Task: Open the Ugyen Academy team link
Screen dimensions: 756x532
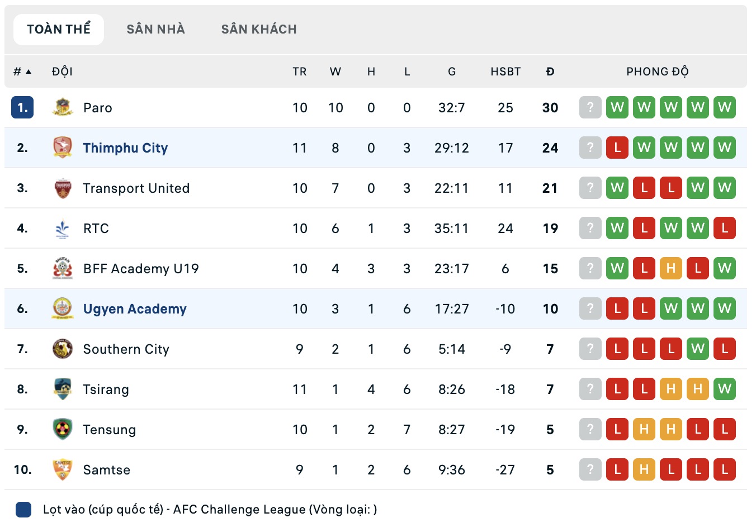Action: point(135,309)
